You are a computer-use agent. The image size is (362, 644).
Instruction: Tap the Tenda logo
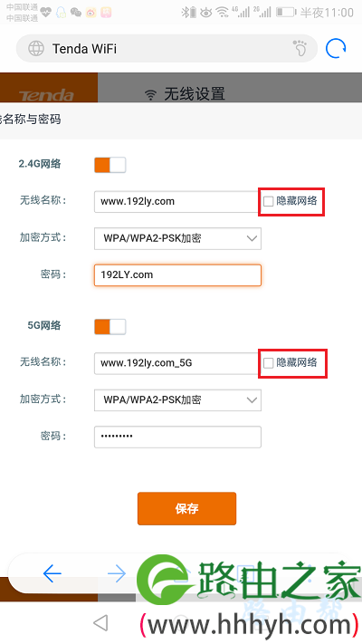click(46, 95)
